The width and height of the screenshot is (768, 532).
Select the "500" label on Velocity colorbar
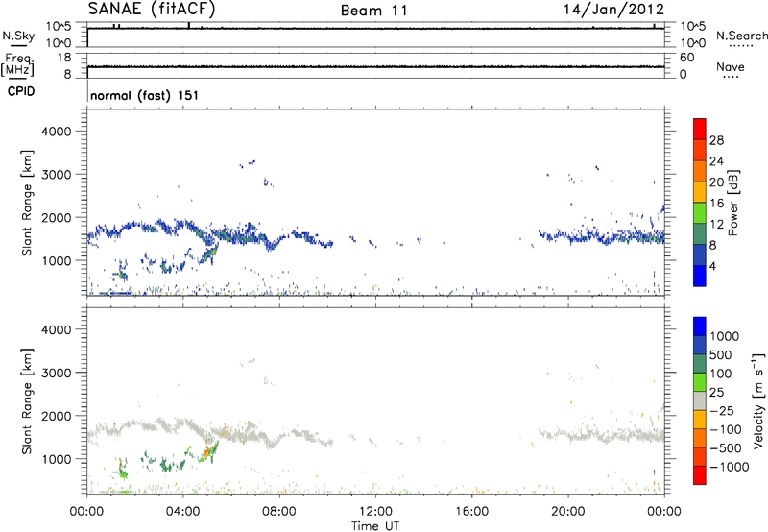pyautogui.click(x=721, y=355)
